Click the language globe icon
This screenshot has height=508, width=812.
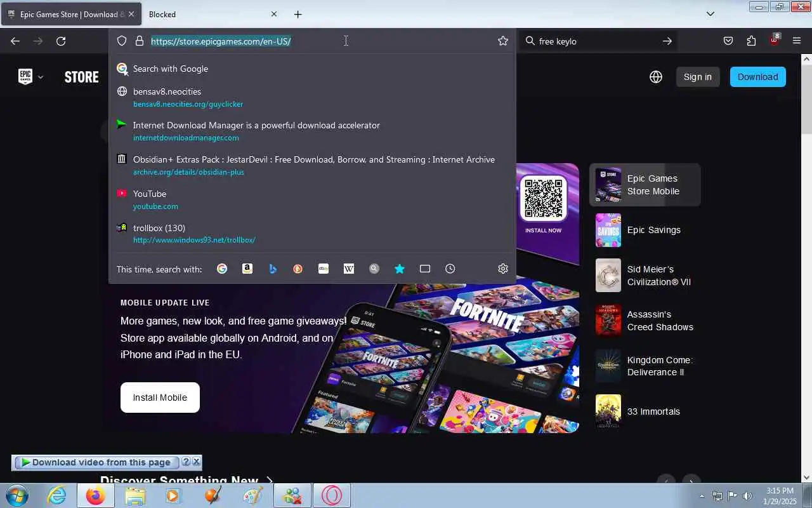pos(656,77)
